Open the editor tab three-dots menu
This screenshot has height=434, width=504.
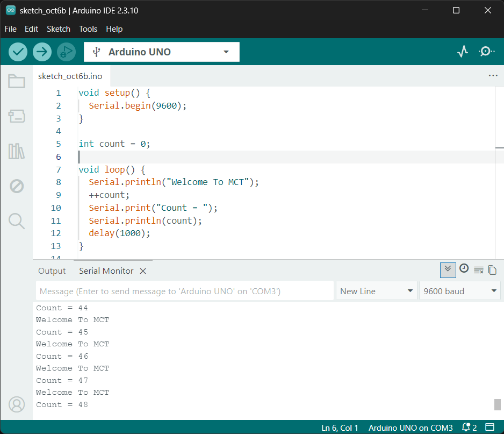click(x=493, y=76)
